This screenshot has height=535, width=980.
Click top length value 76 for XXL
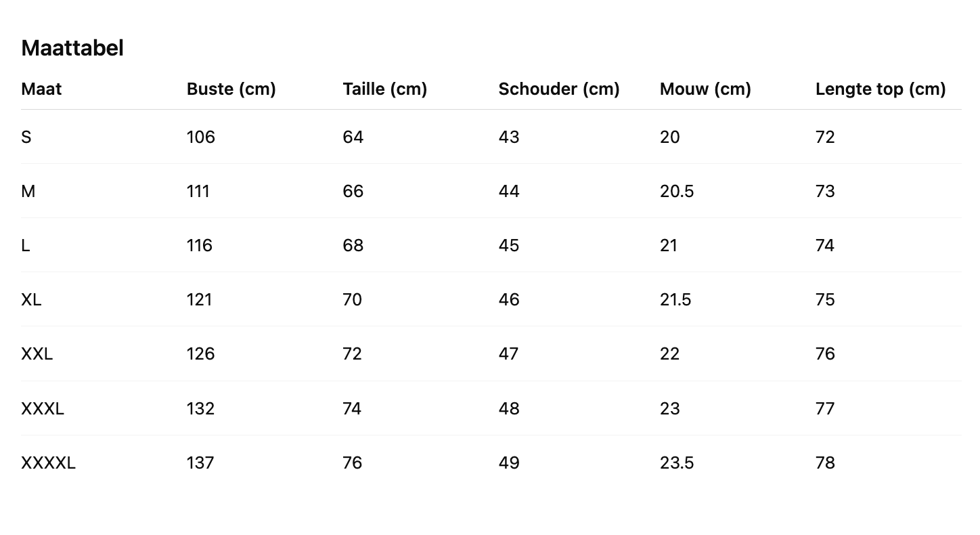825,354
